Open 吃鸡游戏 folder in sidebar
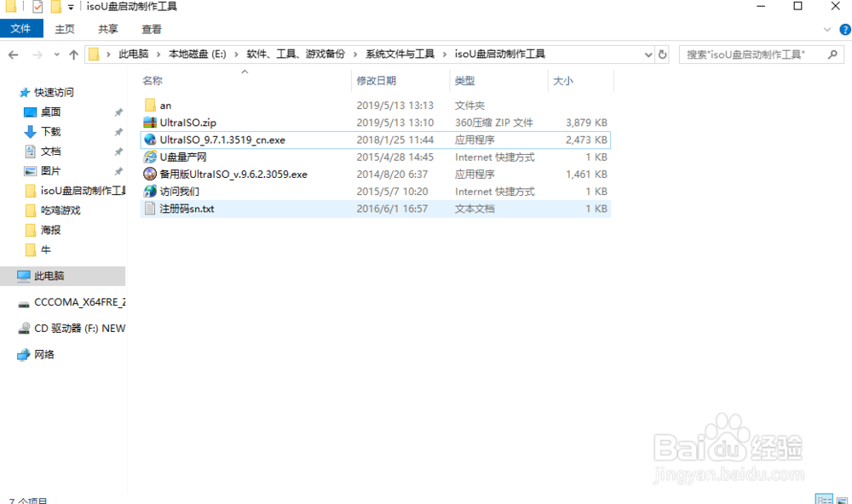Screen dimensions: 852x504 tap(60, 210)
